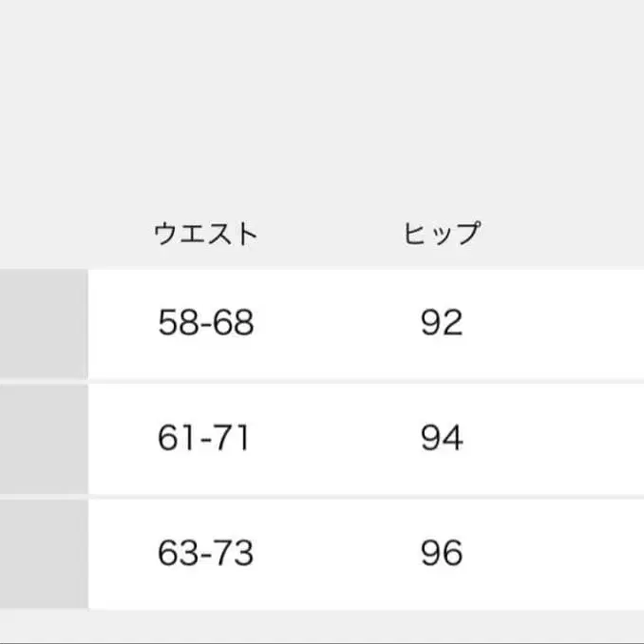This screenshot has height=644, width=644.
Task: Click the hip value 94
Action: click(442, 439)
